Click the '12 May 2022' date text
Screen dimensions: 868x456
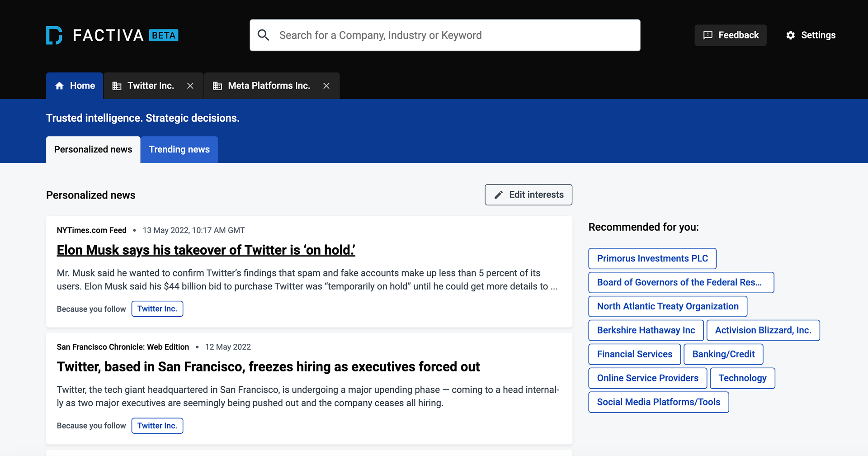[x=228, y=347]
